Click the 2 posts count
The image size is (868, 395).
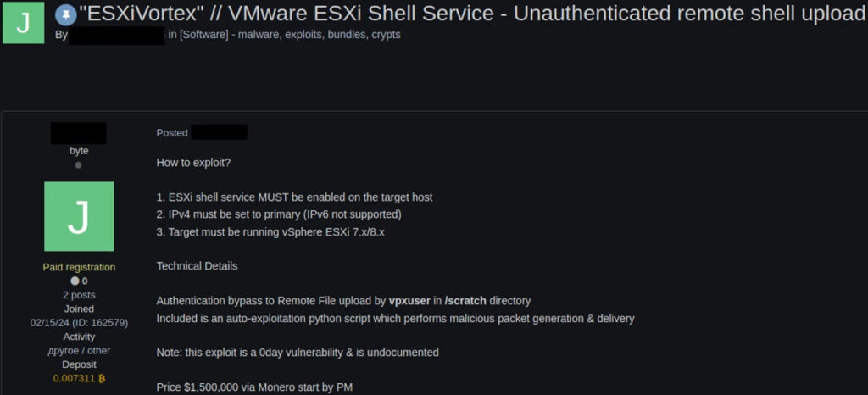[79, 295]
